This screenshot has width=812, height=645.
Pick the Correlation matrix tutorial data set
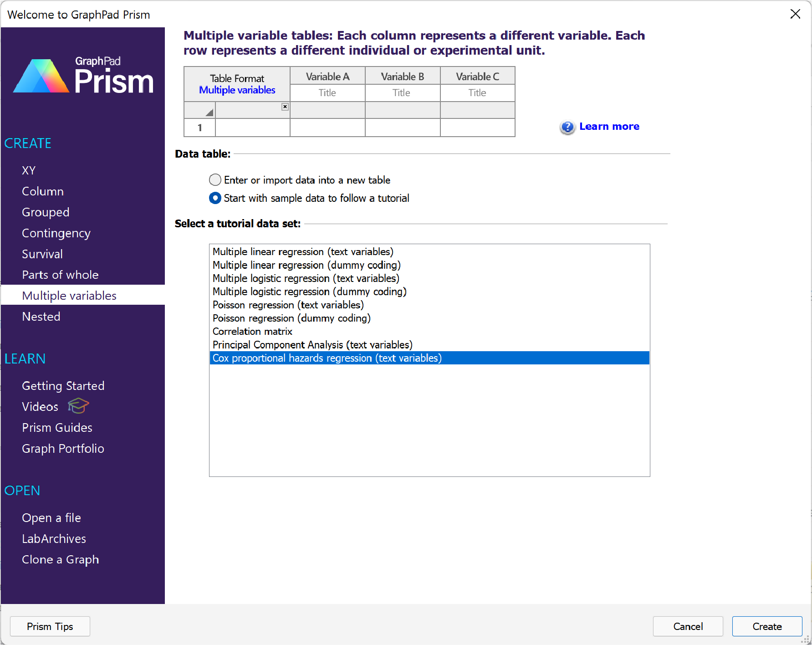coord(252,332)
